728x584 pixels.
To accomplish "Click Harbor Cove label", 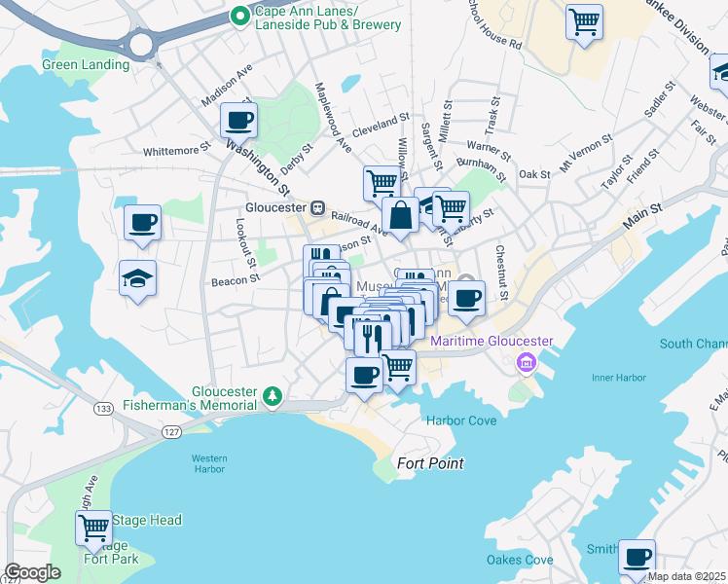I will (x=461, y=420).
